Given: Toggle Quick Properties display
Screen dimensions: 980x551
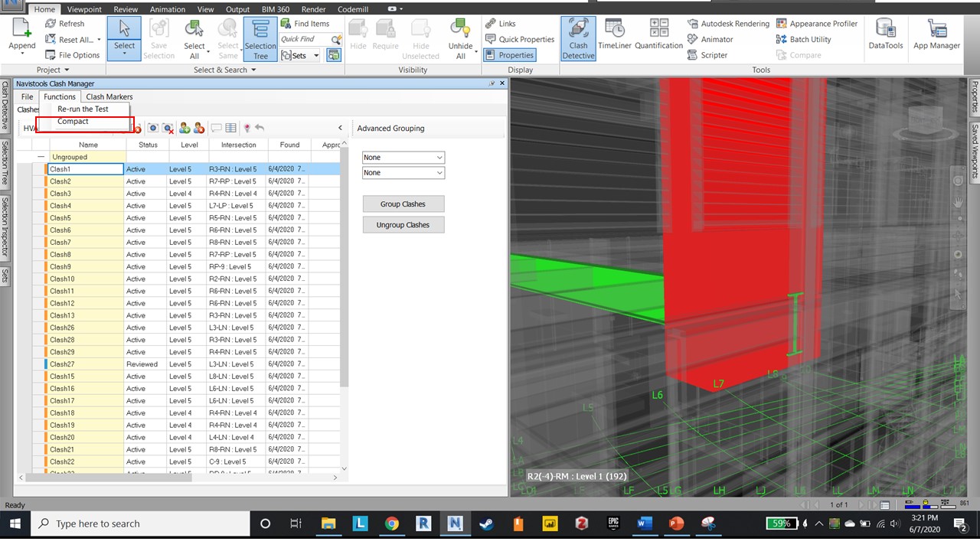Looking at the screenshot, I should point(520,39).
